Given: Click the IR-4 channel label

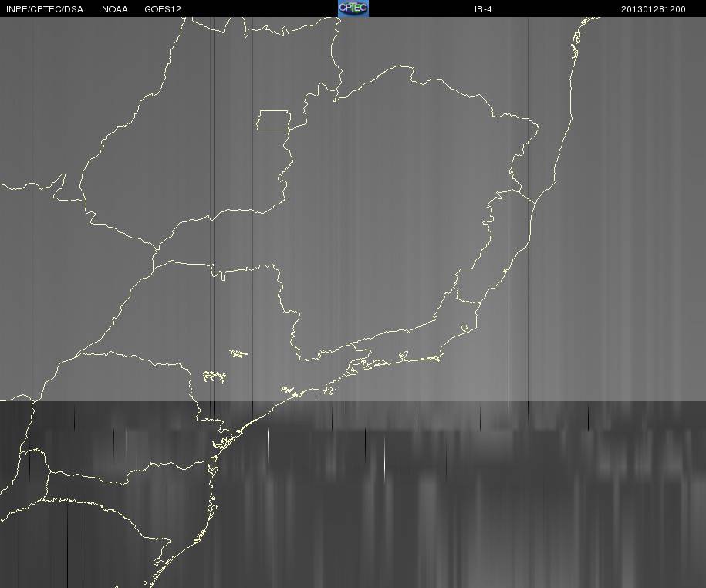Looking at the screenshot, I should [483, 9].
